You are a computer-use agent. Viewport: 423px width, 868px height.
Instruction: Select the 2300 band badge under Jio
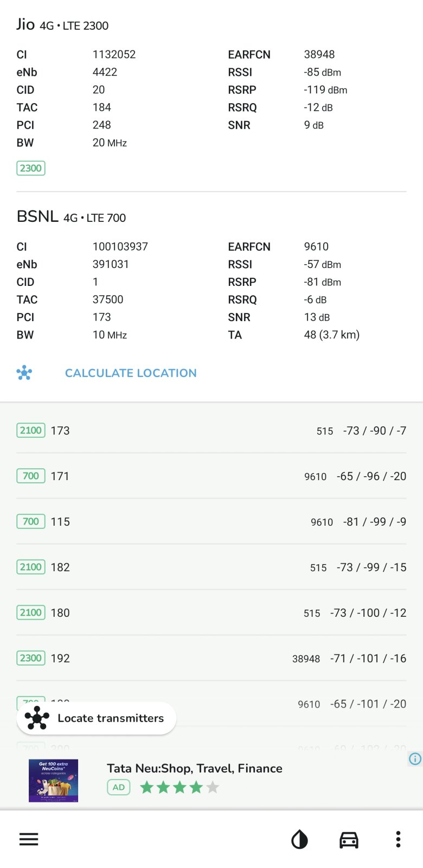[31, 168]
